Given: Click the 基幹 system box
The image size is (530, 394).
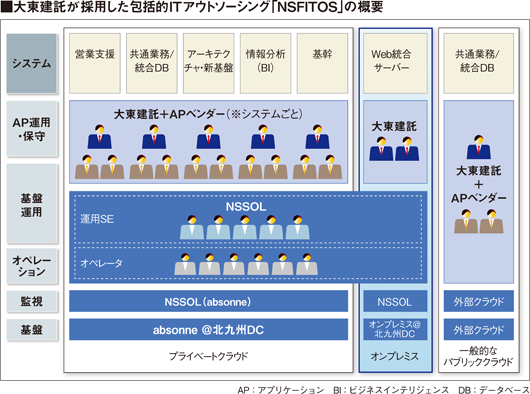Looking at the screenshot, I should [322, 63].
